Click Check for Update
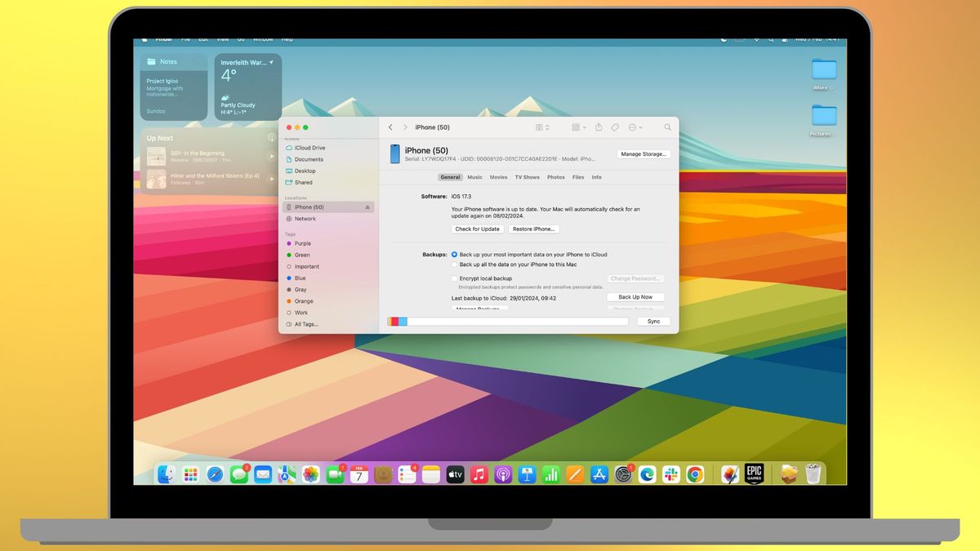The width and height of the screenshot is (980, 551). click(x=477, y=229)
